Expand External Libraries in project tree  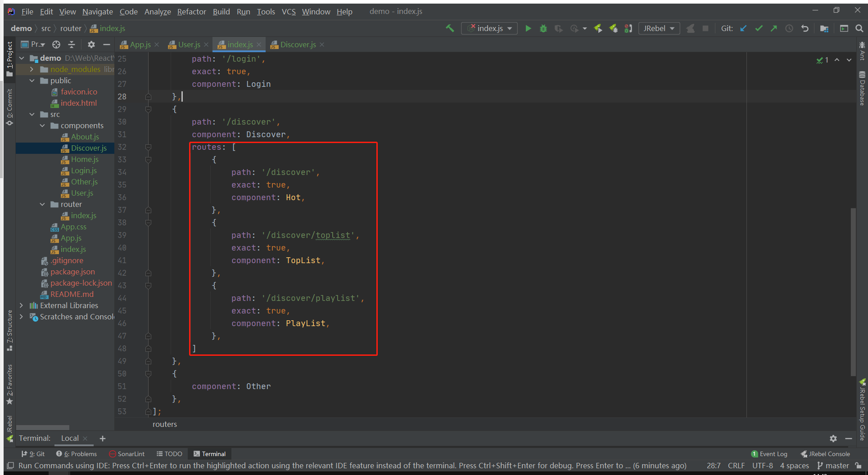(x=21, y=305)
